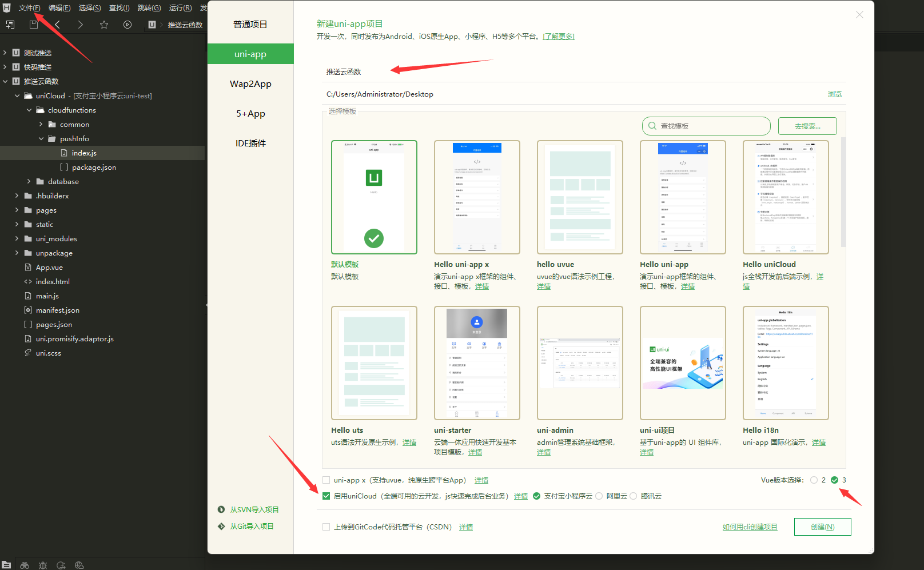Switch to 普通项目 project type tab

250,24
